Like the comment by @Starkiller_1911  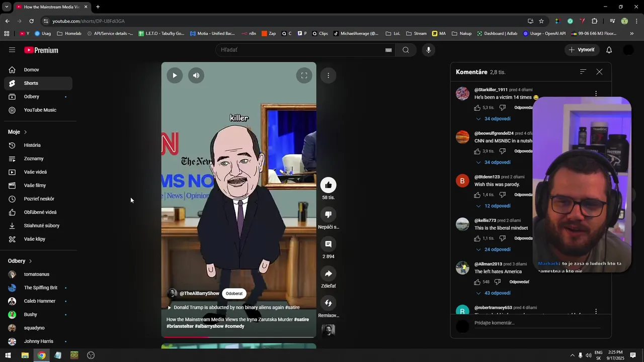(477, 108)
